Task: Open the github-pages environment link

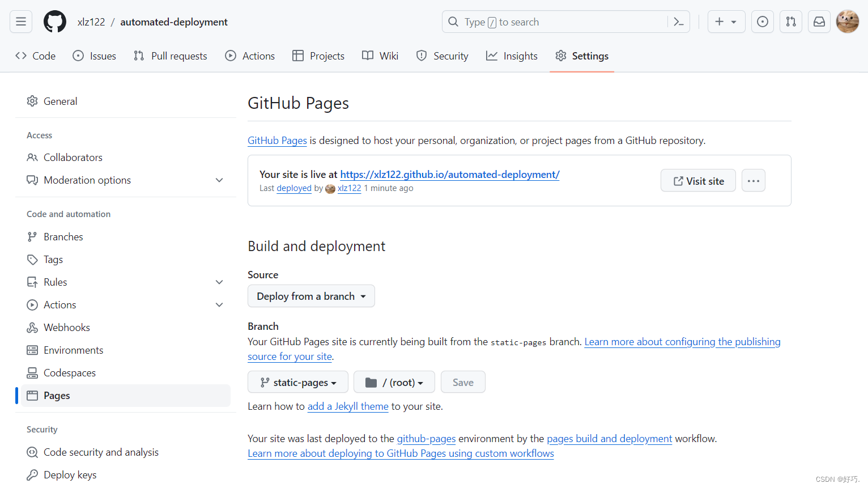Action: (x=426, y=439)
